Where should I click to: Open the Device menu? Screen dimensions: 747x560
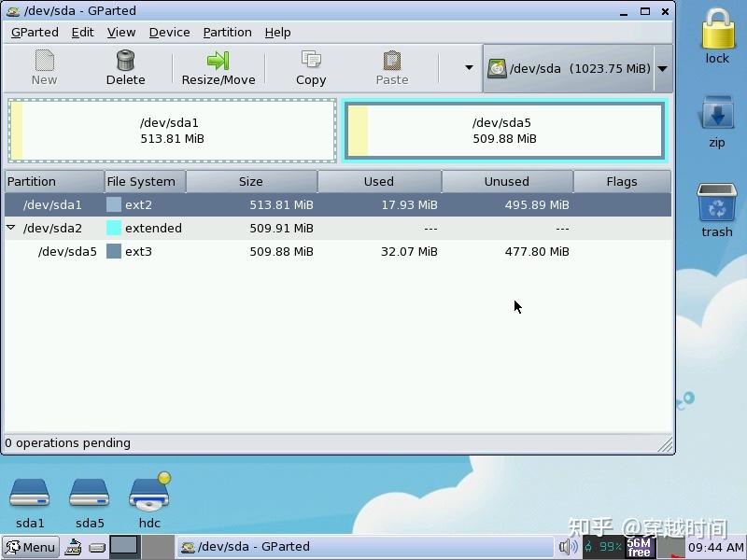(x=169, y=32)
